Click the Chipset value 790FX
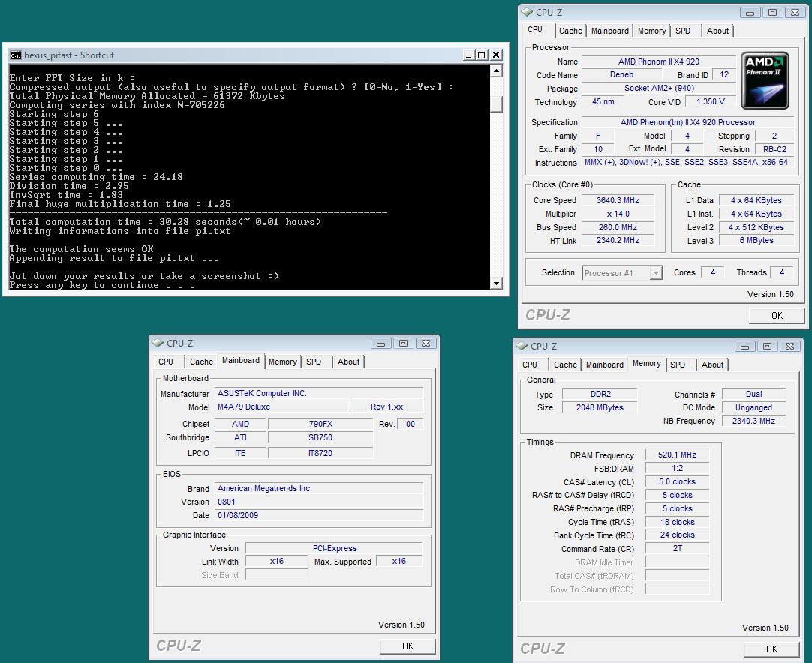Image resolution: width=812 pixels, height=663 pixels. point(320,424)
